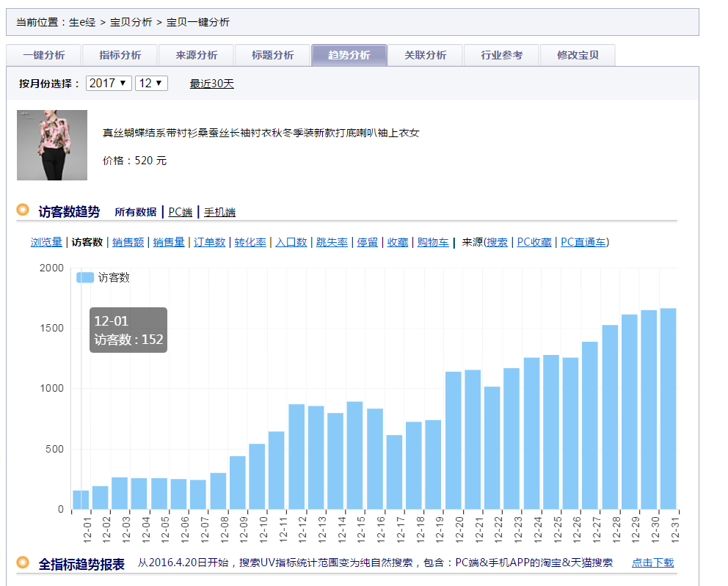
Task: Open the month dropdown showing 12
Action: pyautogui.click(x=151, y=84)
